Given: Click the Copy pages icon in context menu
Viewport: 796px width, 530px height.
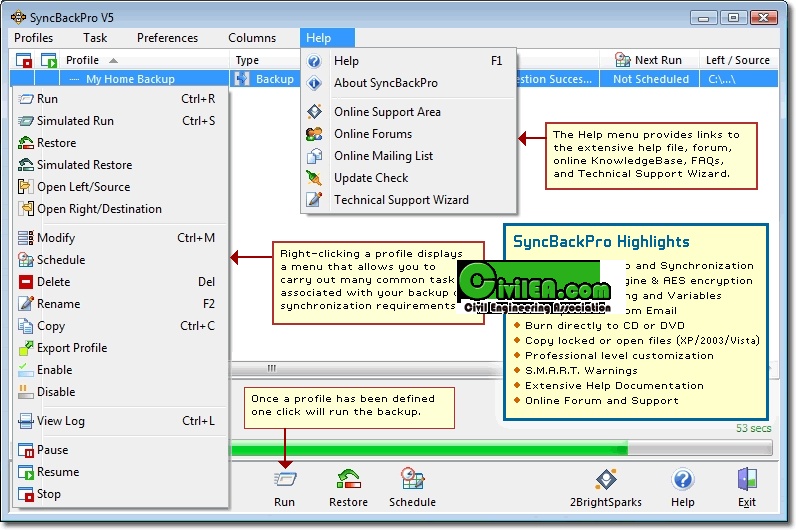Looking at the screenshot, I should point(26,325).
